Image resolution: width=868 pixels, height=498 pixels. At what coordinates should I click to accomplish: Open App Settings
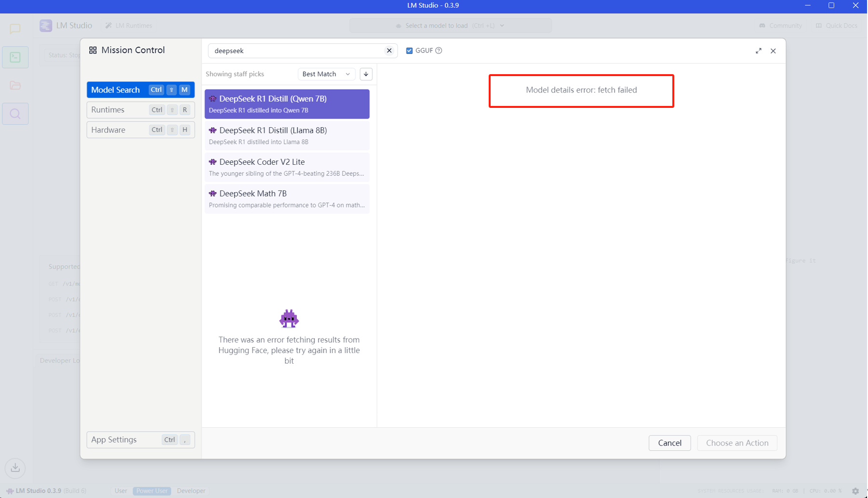pyautogui.click(x=141, y=440)
